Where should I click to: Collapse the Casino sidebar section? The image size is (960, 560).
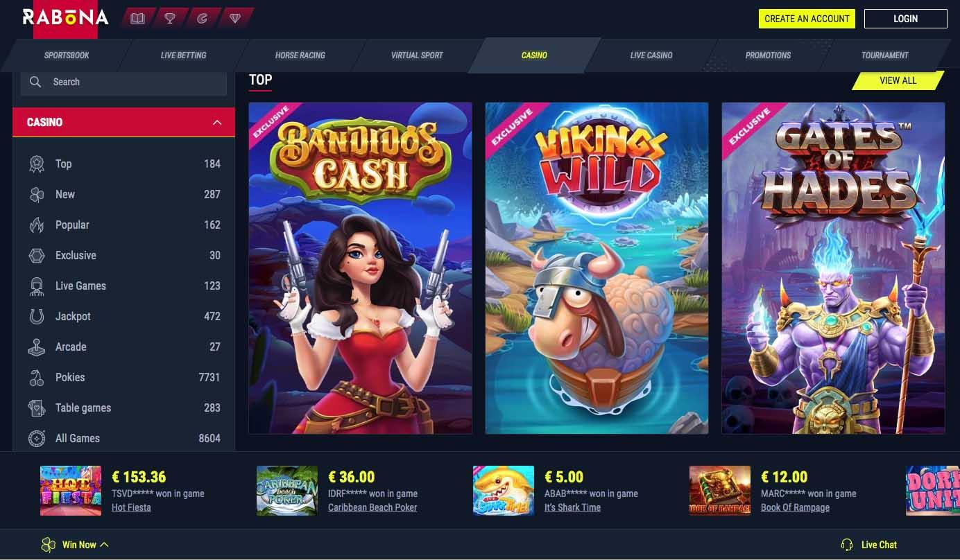[x=217, y=122]
